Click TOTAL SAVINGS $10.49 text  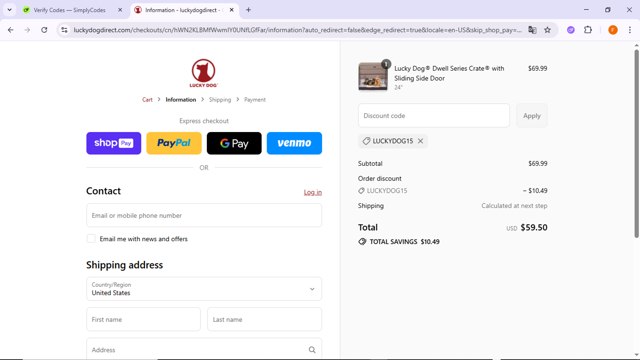click(404, 242)
